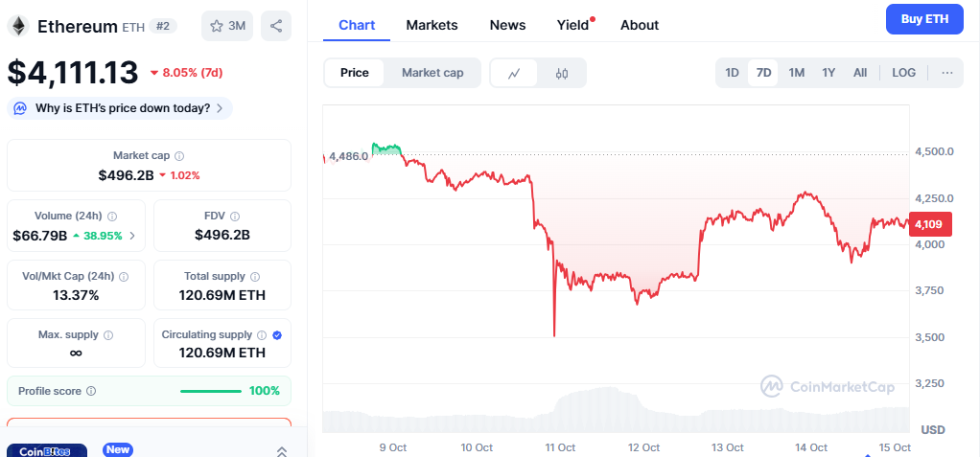Expand the Volume (24h) chevron arrow
The image size is (980, 457).
[132, 236]
